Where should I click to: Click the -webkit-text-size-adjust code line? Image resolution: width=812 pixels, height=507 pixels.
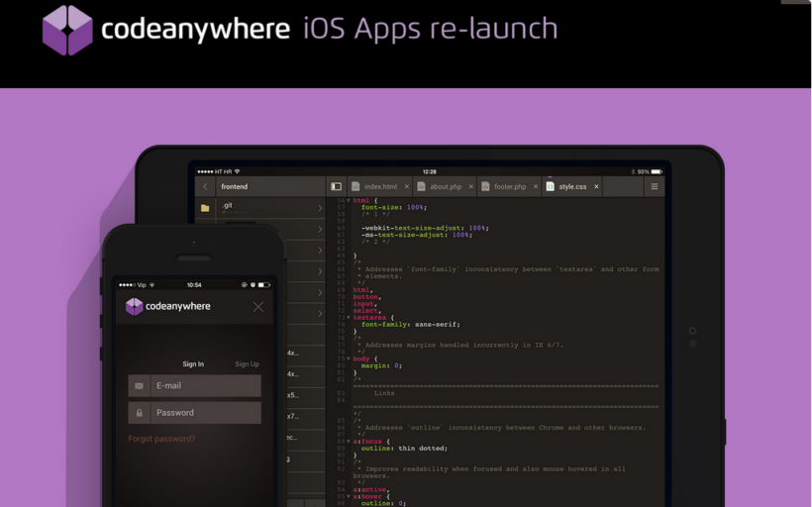(425, 228)
